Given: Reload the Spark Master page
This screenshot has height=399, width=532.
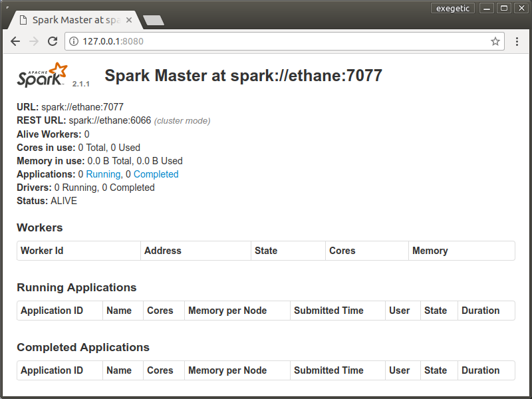Looking at the screenshot, I should [x=53, y=41].
